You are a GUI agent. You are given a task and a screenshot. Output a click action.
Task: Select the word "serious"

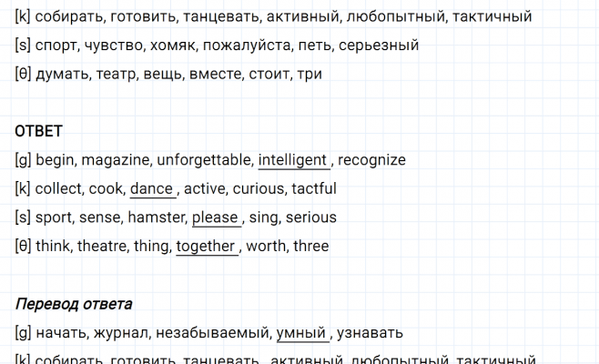tap(310, 217)
